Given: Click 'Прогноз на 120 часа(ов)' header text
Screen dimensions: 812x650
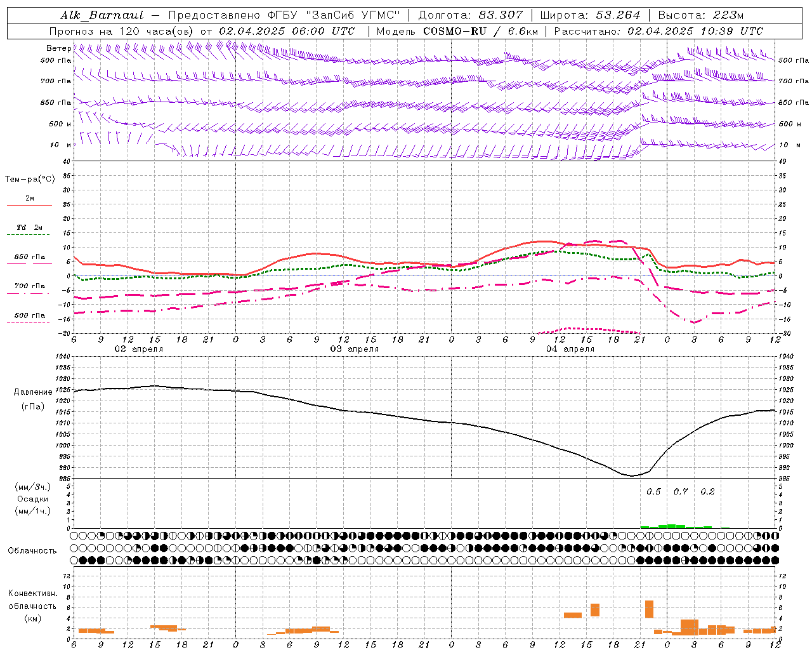Looking at the screenshot, I should click(x=122, y=31).
